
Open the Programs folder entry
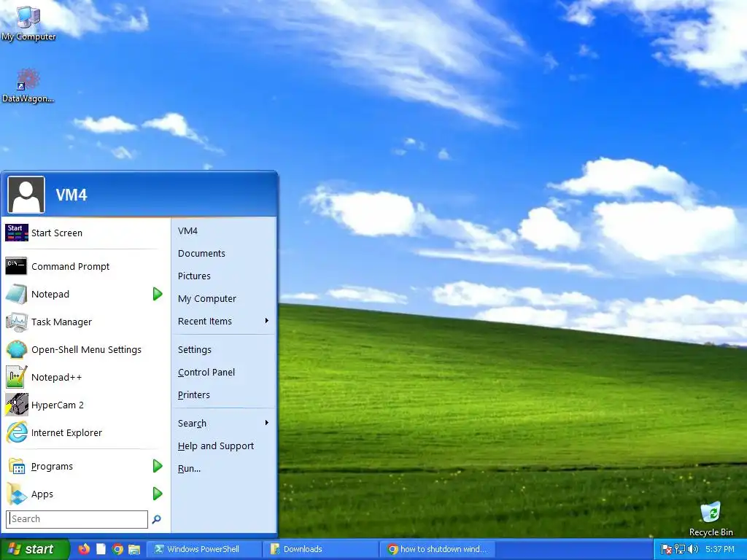76,466
